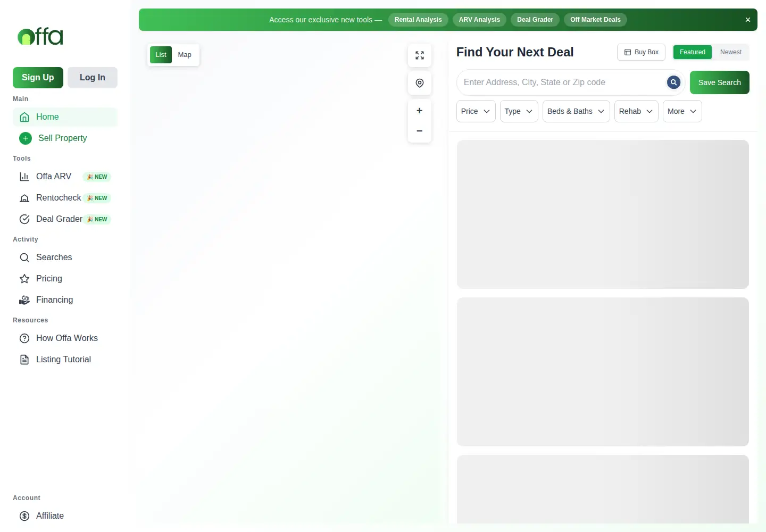Click the Searches magnifier icon
The height and width of the screenshot is (532, 766).
click(x=24, y=257)
